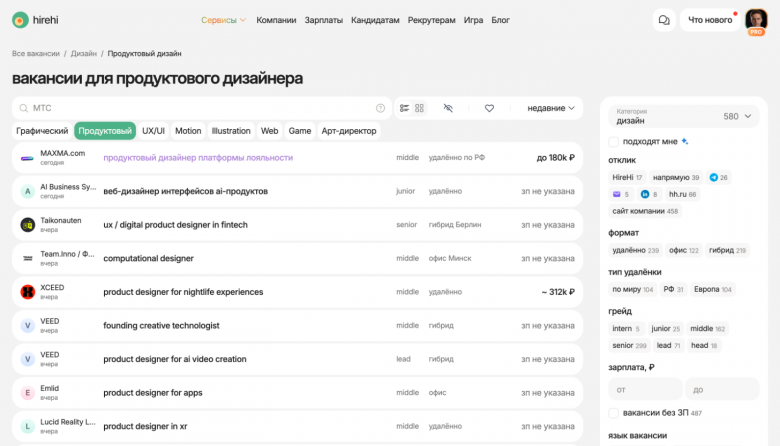780x446 pixels.
Task: Open the chat messages icon
Action: pos(664,20)
